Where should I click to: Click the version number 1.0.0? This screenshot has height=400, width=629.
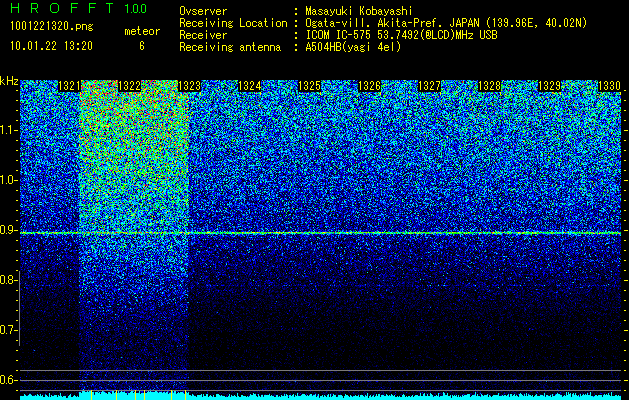(136, 8)
